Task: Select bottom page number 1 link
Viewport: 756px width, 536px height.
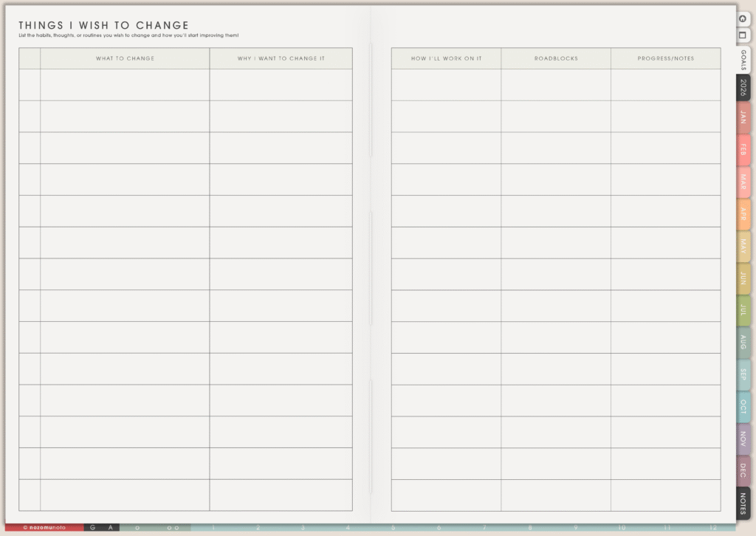Action: click(x=213, y=528)
